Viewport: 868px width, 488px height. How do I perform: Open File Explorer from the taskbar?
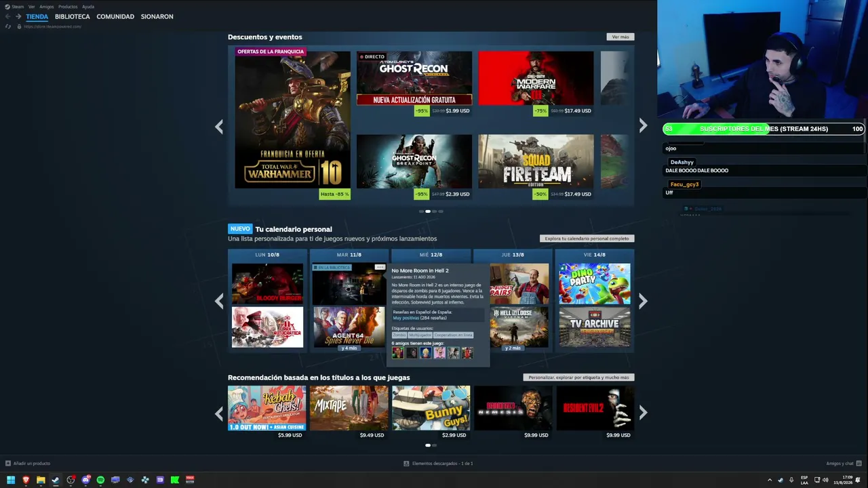click(41, 480)
